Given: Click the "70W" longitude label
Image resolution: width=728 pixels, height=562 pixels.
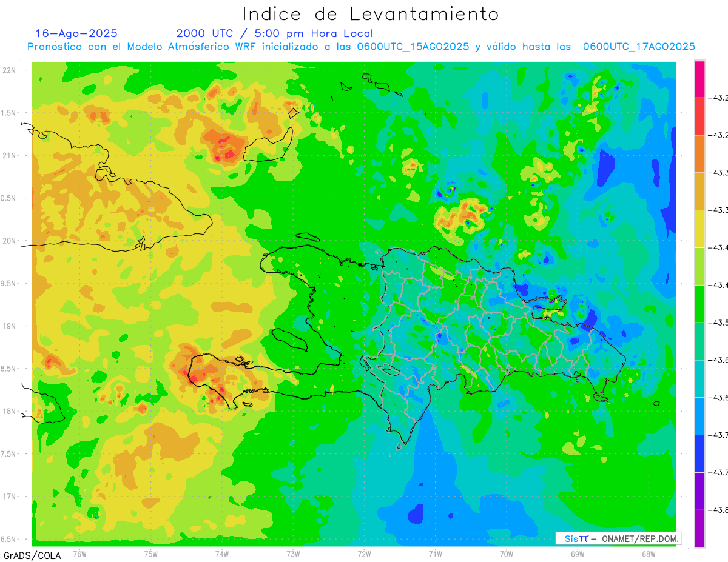Looking at the screenshot, I should point(507,554).
